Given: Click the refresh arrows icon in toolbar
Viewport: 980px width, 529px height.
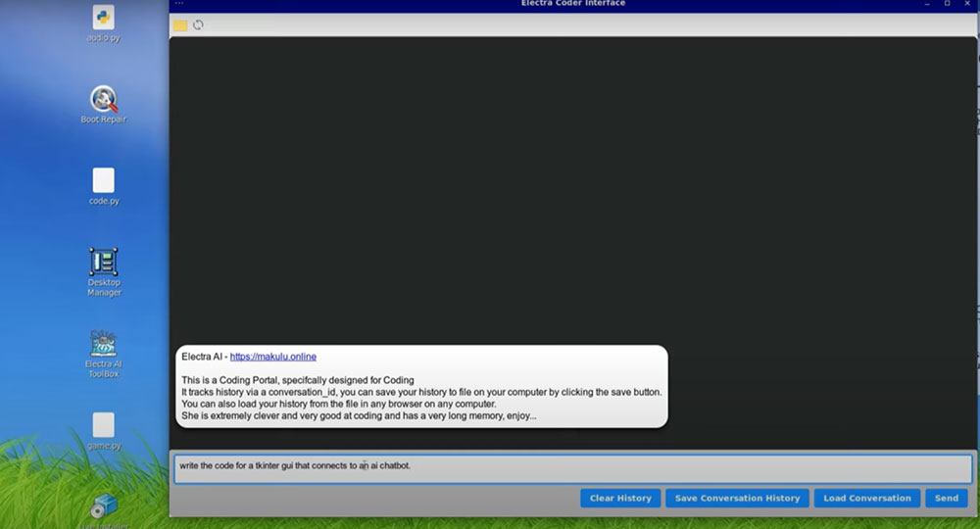Looking at the screenshot, I should click(198, 25).
